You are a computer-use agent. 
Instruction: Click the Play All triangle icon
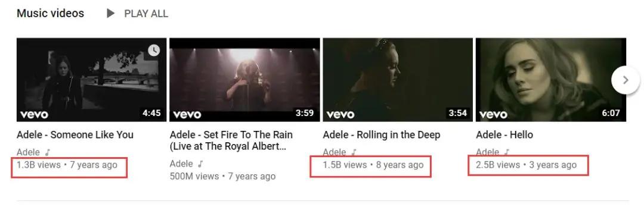tap(110, 14)
